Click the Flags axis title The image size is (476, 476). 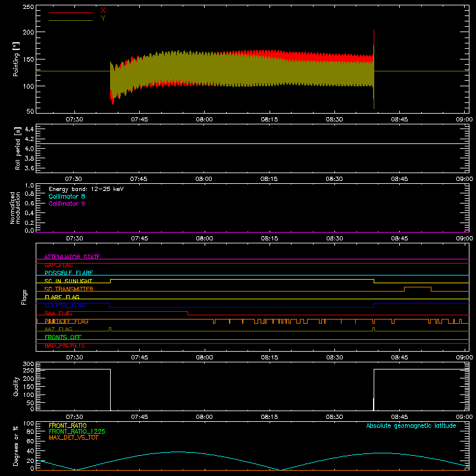point(24,297)
